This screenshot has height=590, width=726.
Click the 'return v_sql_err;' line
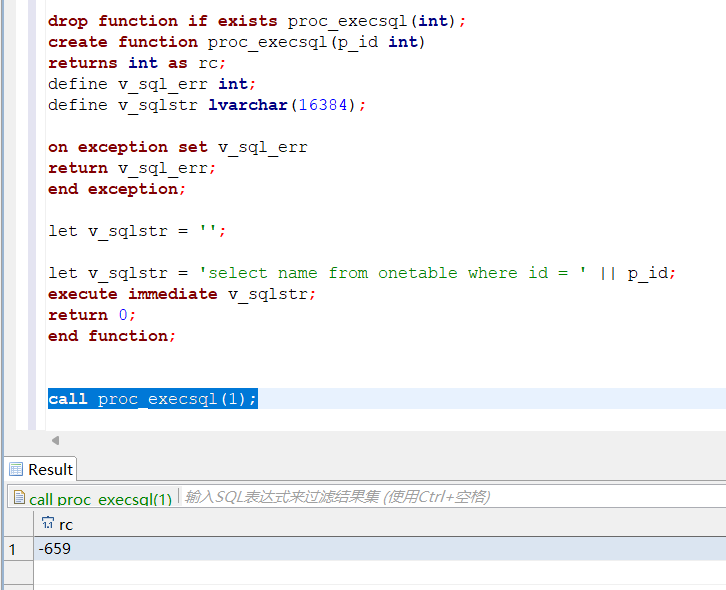pyautogui.click(x=132, y=168)
